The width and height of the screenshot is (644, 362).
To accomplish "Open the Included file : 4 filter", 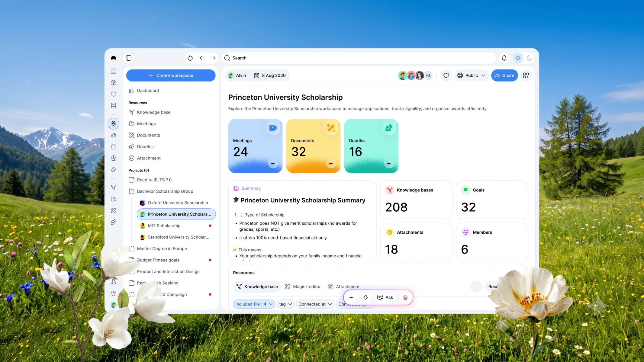I will coord(254,304).
